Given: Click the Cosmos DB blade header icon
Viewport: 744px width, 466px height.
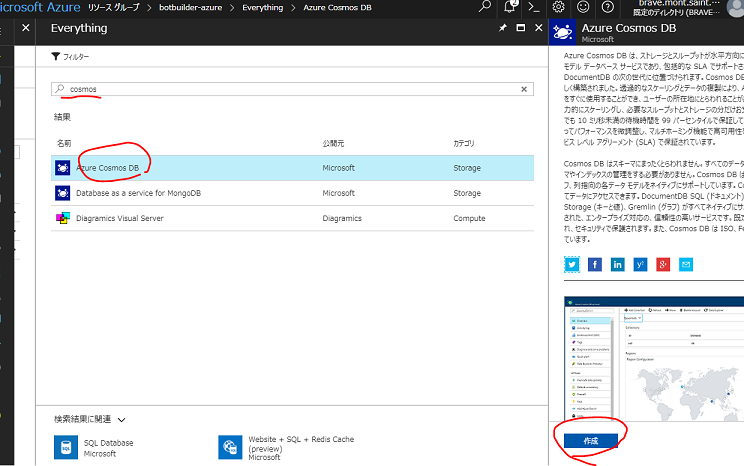Looking at the screenshot, I should (x=562, y=32).
